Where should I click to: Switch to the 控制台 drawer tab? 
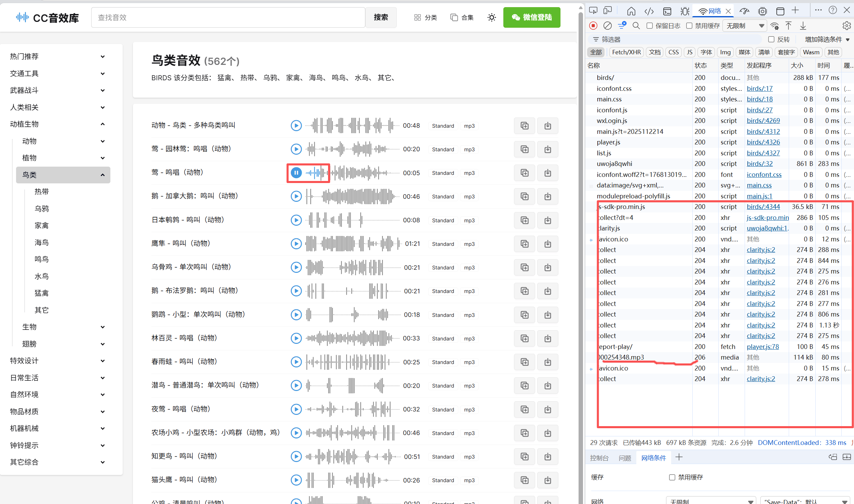point(599,458)
